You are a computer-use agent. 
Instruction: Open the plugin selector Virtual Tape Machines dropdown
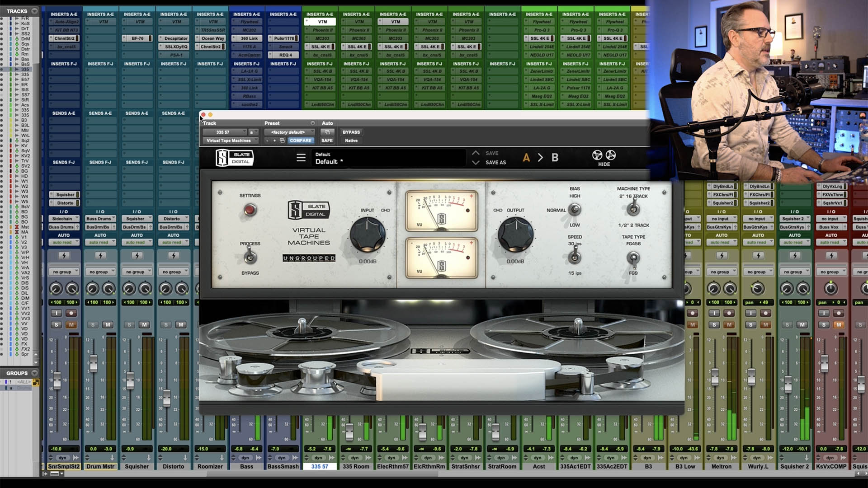pyautogui.click(x=231, y=141)
